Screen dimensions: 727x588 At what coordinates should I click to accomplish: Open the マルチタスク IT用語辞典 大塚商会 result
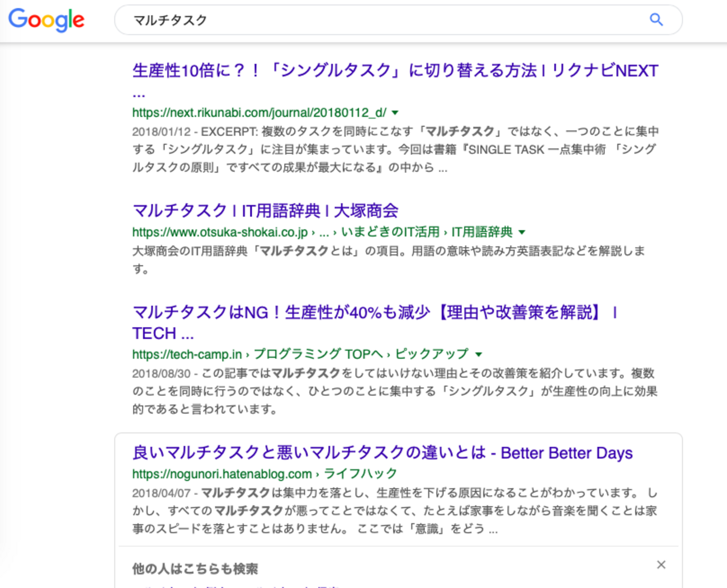[x=265, y=211]
